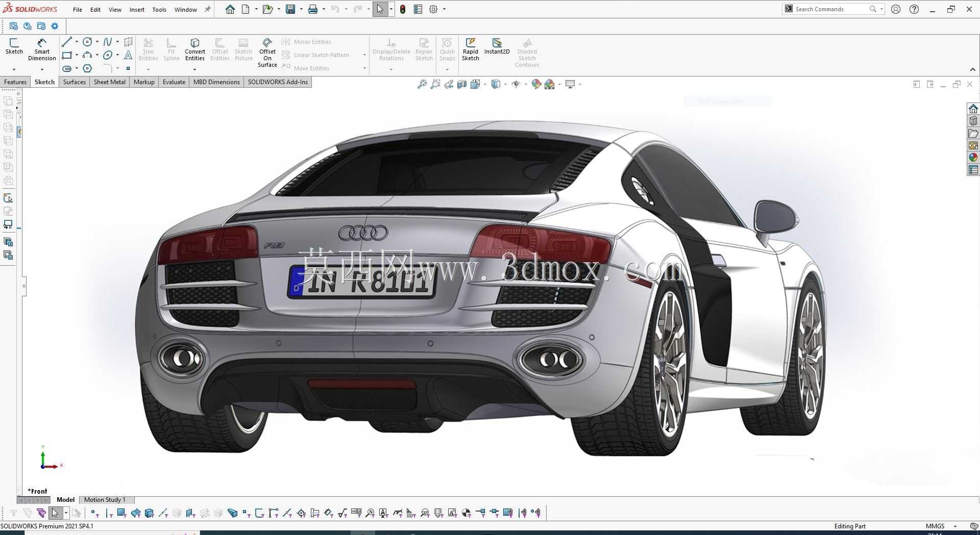
Task: Click the Home icon in the title toolbar
Action: [x=230, y=9]
